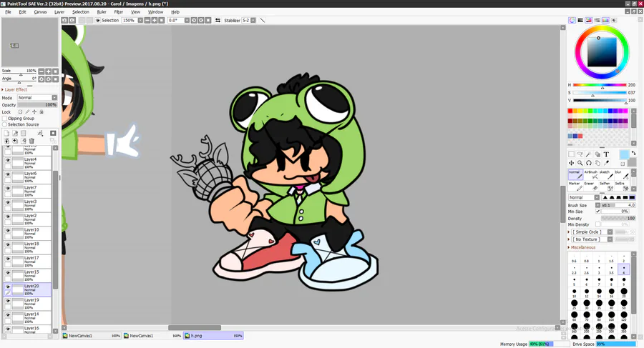Click the toolbar zoom out minus button
The image size is (644, 348).
(147, 20)
